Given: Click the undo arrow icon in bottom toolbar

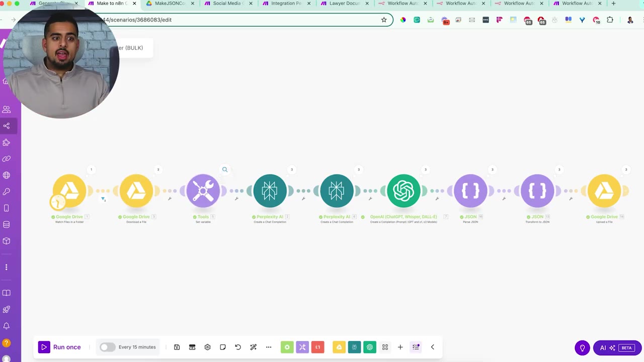Looking at the screenshot, I should (238, 347).
